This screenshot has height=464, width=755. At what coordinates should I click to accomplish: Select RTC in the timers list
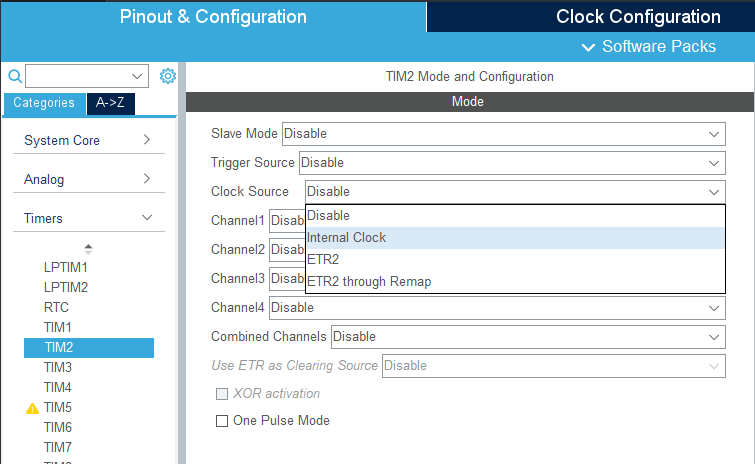[56, 307]
